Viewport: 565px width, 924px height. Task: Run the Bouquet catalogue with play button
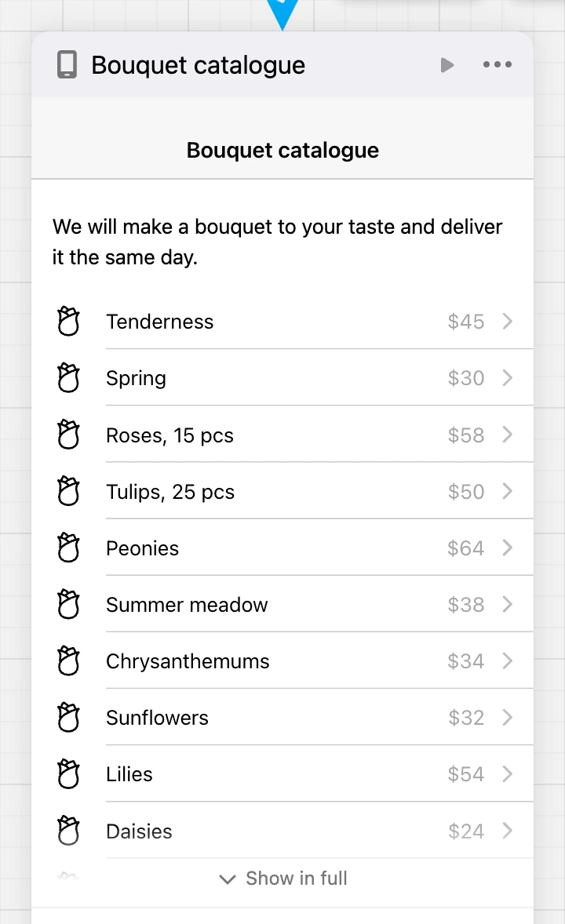pyautogui.click(x=447, y=65)
